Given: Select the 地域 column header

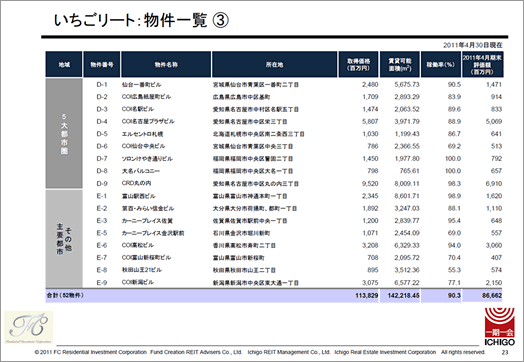Looking at the screenshot, I should tap(64, 65).
